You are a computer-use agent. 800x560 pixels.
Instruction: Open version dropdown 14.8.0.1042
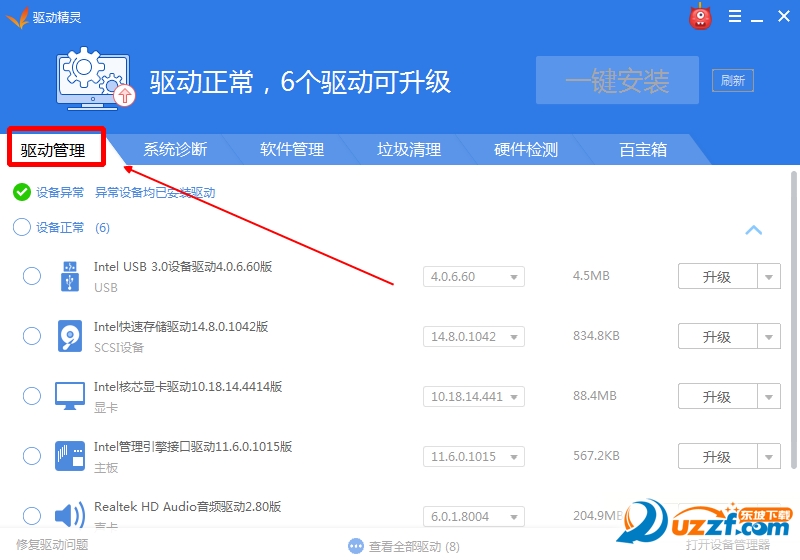coord(474,337)
